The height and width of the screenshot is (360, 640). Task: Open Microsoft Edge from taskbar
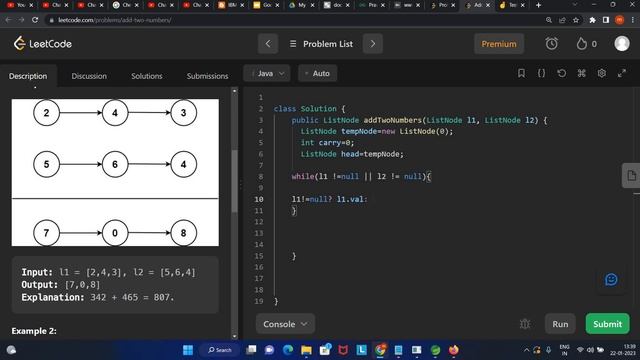coord(288,350)
